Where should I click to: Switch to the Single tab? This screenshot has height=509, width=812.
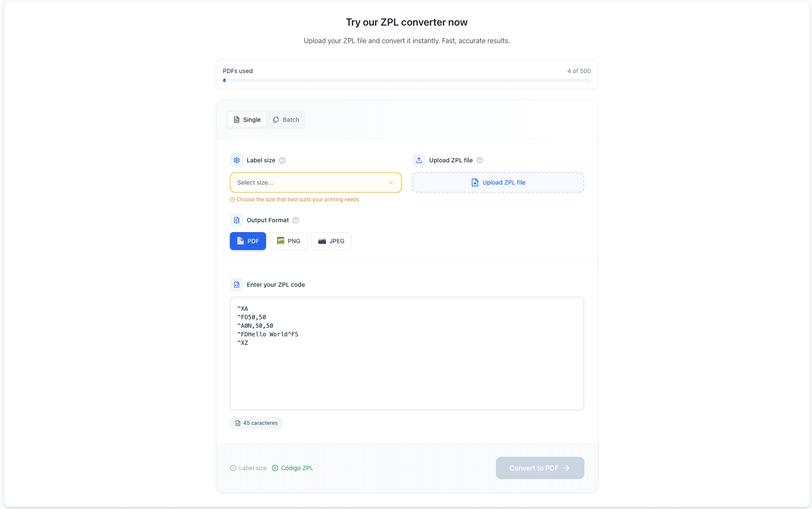point(247,120)
